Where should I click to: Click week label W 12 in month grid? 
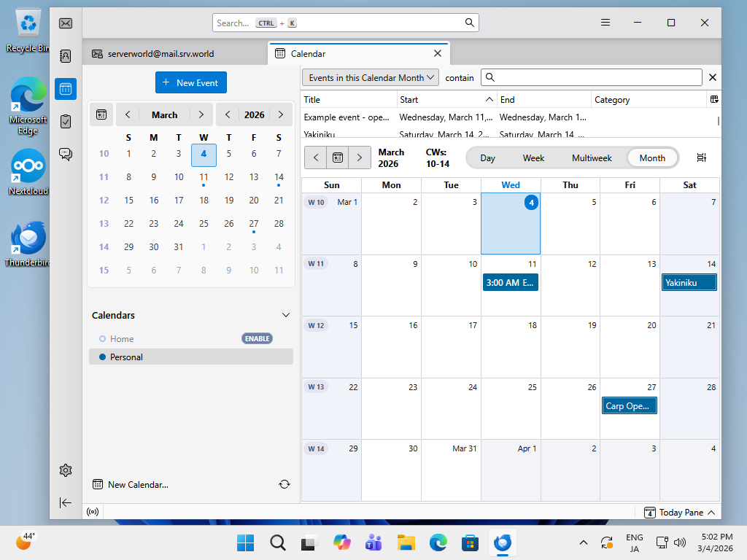pos(316,326)
